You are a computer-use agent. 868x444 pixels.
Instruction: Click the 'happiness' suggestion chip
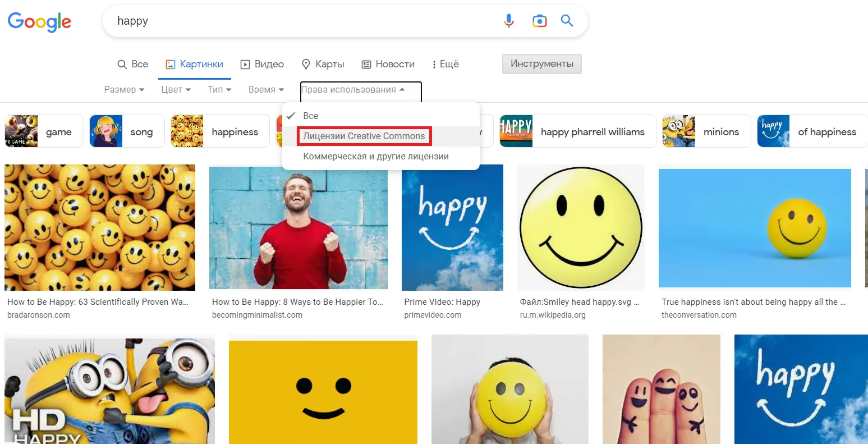pyautogui.click(x=220, y=131)
